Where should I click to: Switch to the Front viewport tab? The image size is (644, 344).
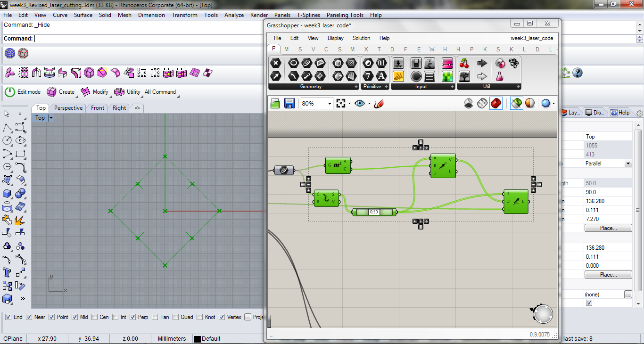click(x=98, y=108)
